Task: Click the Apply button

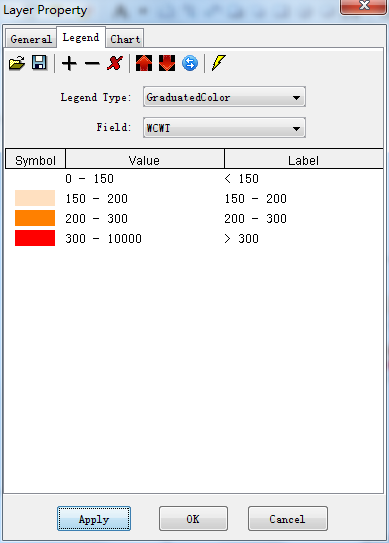Action: [94, 519]
